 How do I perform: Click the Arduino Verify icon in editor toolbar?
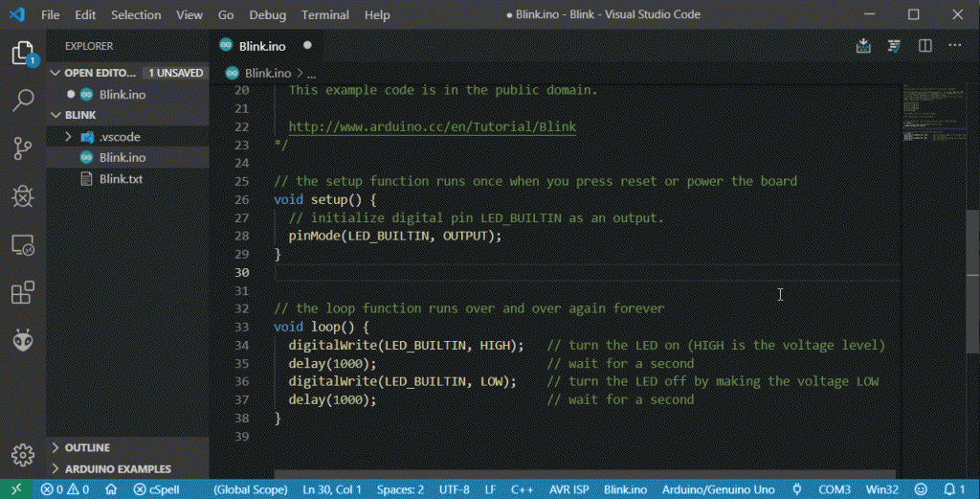(894, 45)
